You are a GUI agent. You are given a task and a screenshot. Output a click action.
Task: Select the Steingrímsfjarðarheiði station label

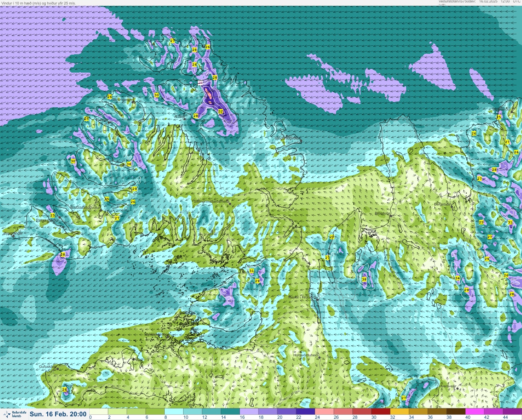point(211,201)
